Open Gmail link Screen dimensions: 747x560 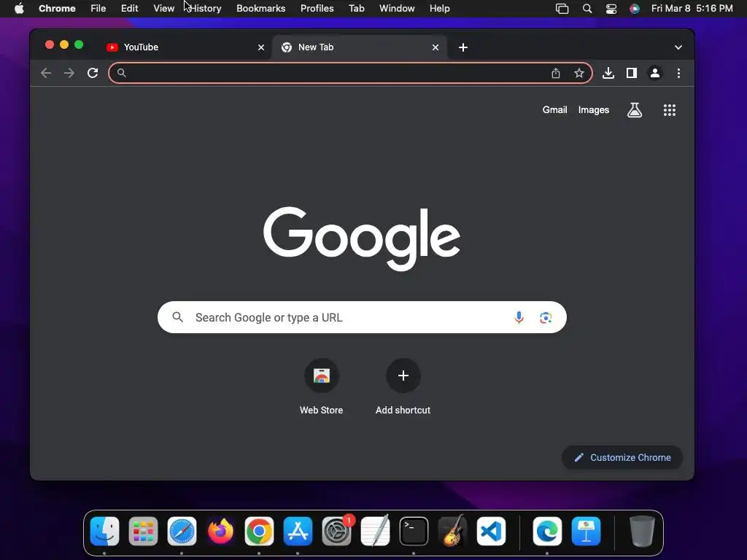click(554, 110)
